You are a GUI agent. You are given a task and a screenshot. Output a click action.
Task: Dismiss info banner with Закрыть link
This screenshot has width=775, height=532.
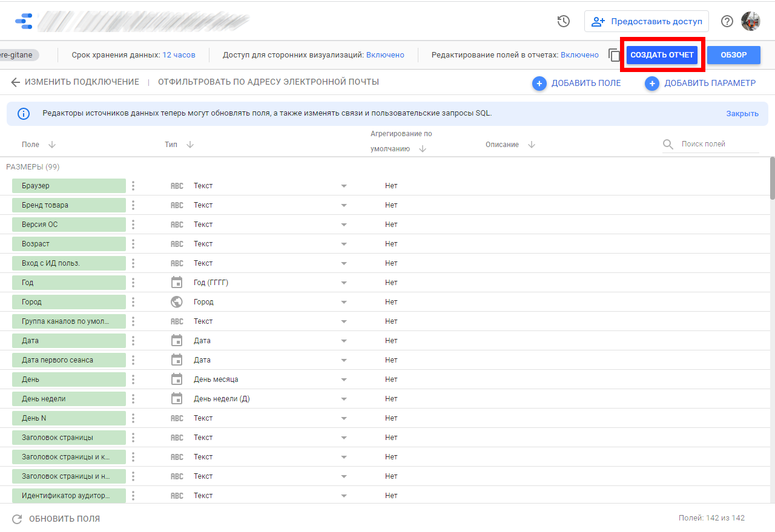tap(742, 114)
